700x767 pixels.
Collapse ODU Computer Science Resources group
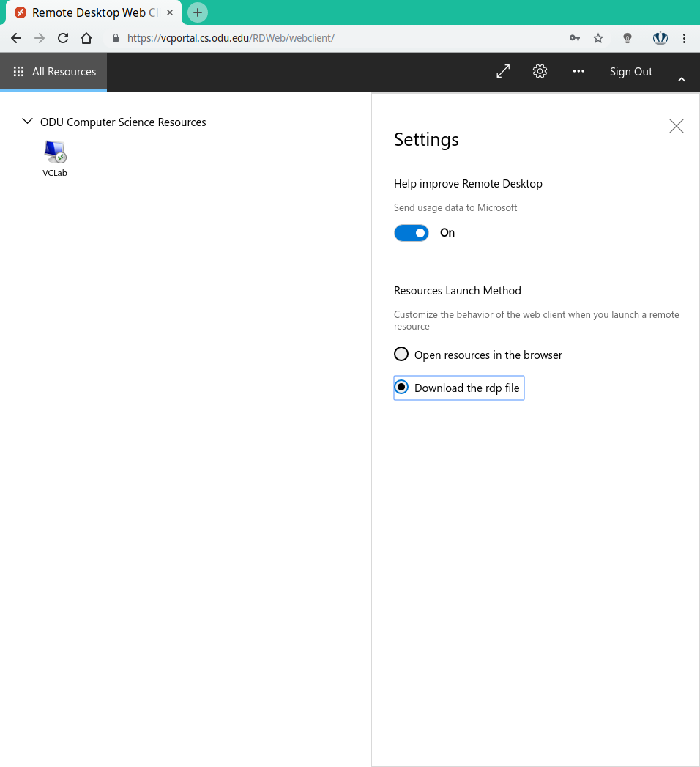point(27,122)
